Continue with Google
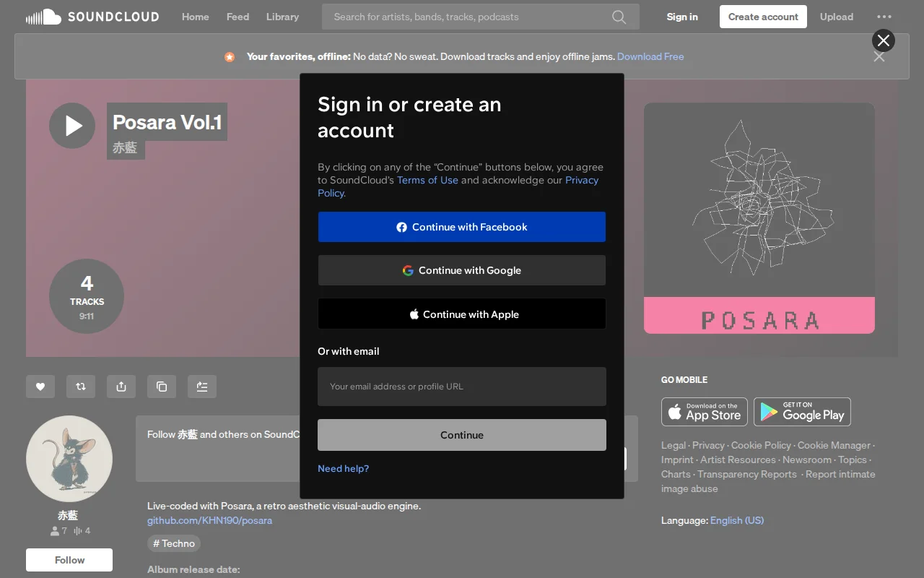924x578 pixels. pyautogui.click(x=462, y=270)
